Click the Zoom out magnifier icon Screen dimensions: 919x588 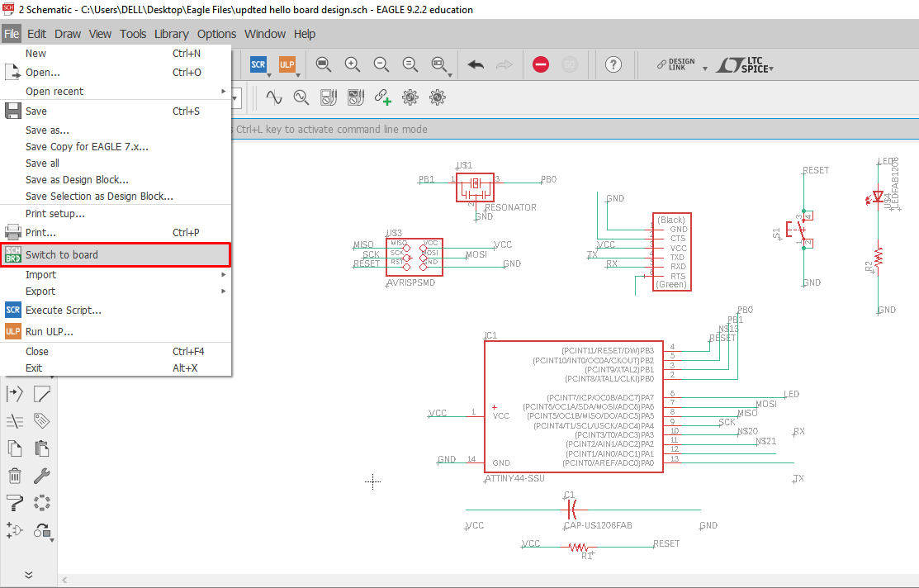point(381,64)
